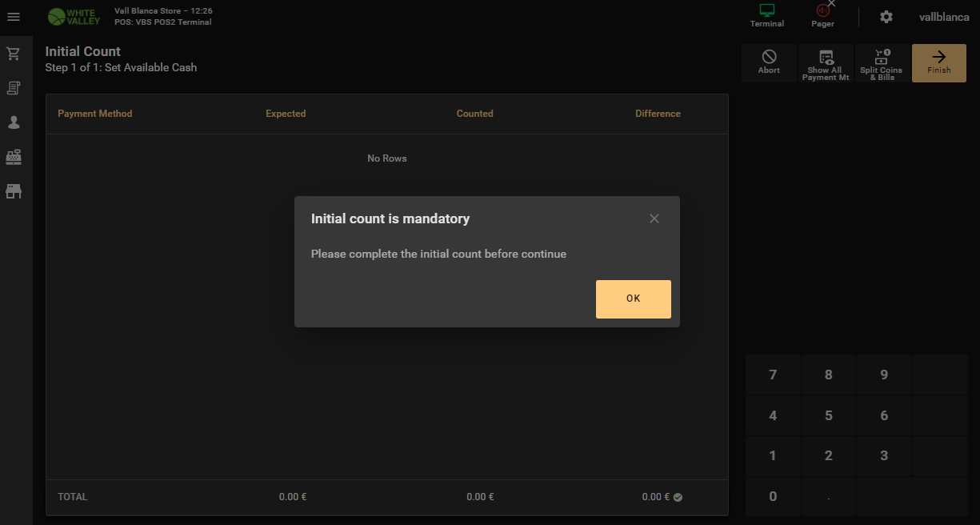Click the Finish arrow button

point(939,62)
